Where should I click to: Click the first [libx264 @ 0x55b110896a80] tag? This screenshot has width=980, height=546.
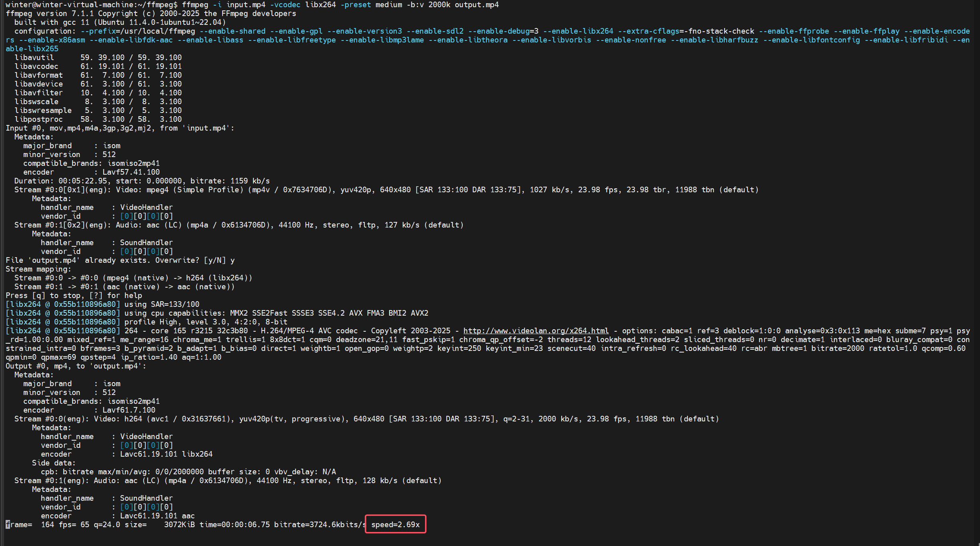[63, 304]
